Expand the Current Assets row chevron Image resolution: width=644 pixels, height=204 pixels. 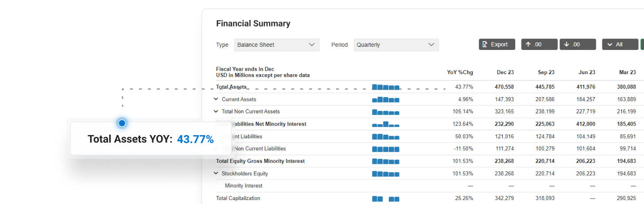216,99
